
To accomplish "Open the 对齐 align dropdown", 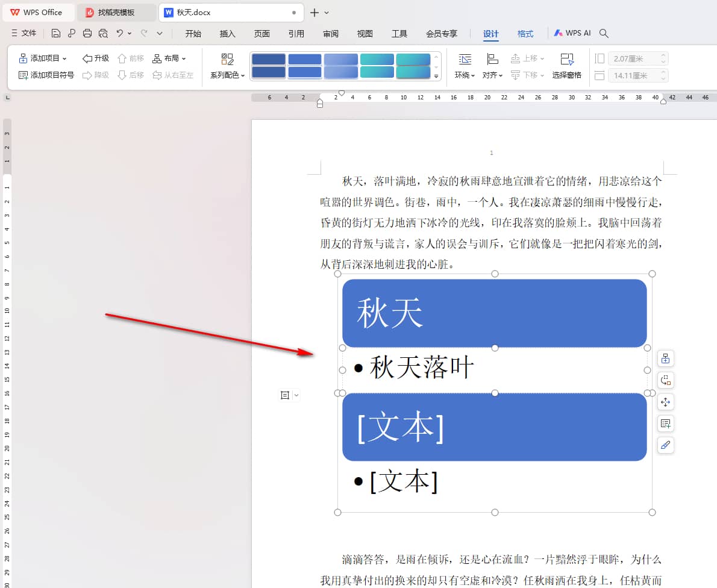I will click(x=492, y=66).
